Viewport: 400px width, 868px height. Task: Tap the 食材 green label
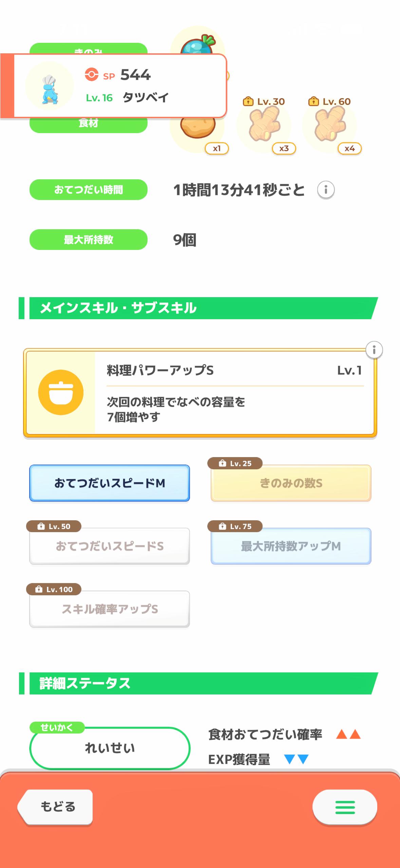88,124
